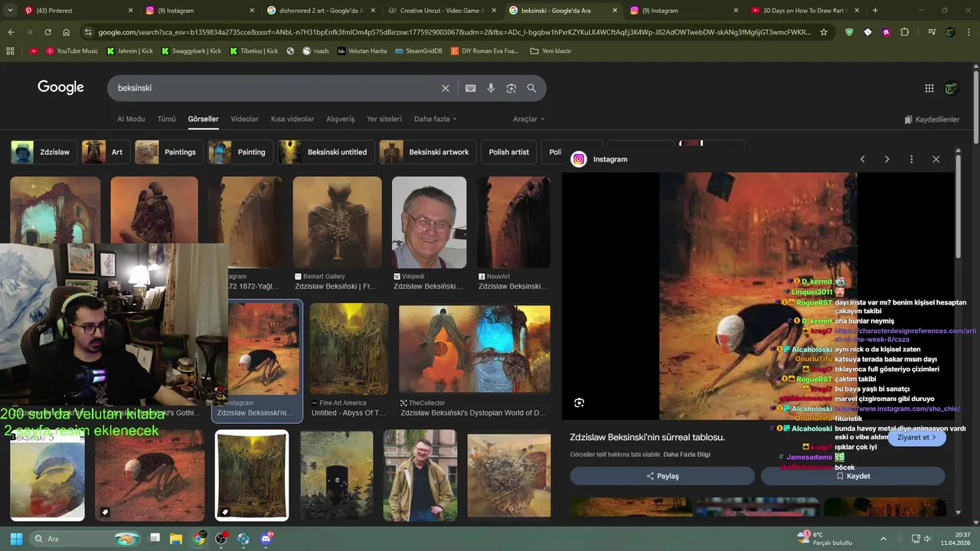Switch to the Tümü results tab
The width and height of the screenshot is (980, 551).
[166, 119]
